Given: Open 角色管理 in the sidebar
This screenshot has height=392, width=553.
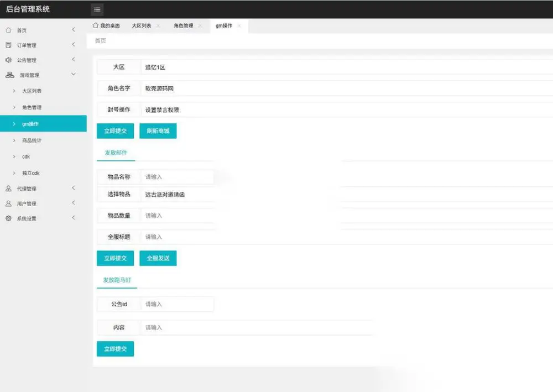Looking at the screenshot, I should (x=43, y=107).
